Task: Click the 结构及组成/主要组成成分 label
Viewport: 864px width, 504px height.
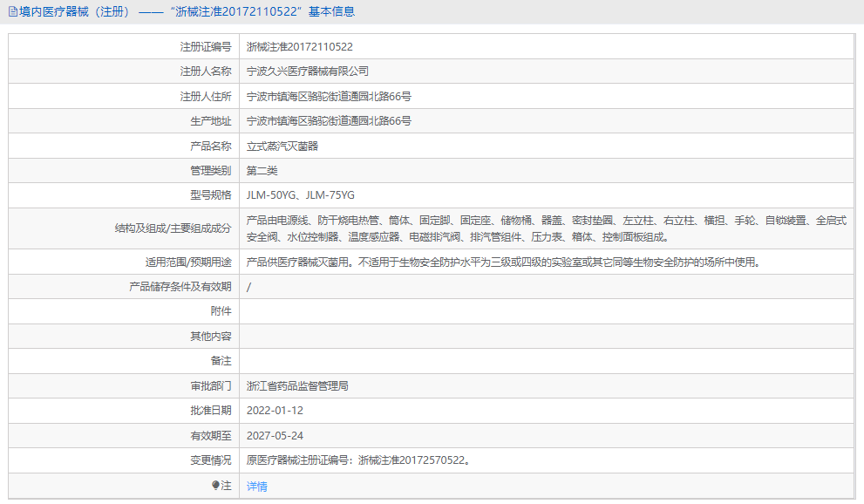Action: (x=173, y=228)
